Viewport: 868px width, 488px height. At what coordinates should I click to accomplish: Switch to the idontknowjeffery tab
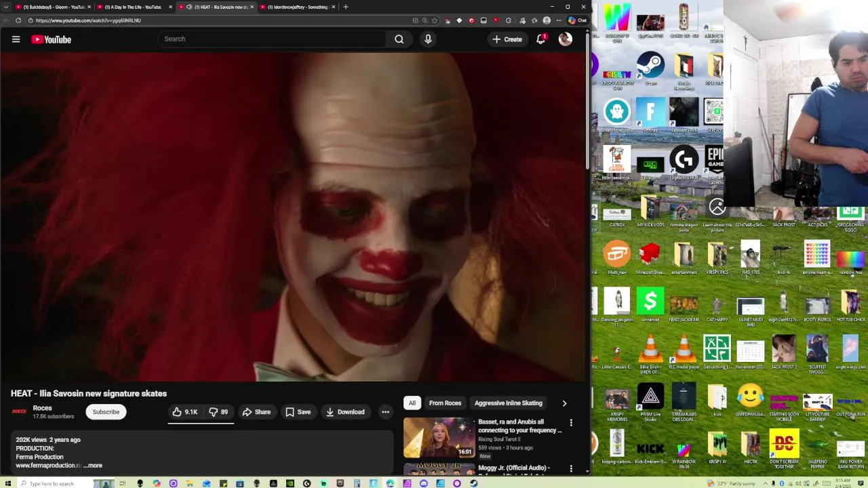[297, 7]
